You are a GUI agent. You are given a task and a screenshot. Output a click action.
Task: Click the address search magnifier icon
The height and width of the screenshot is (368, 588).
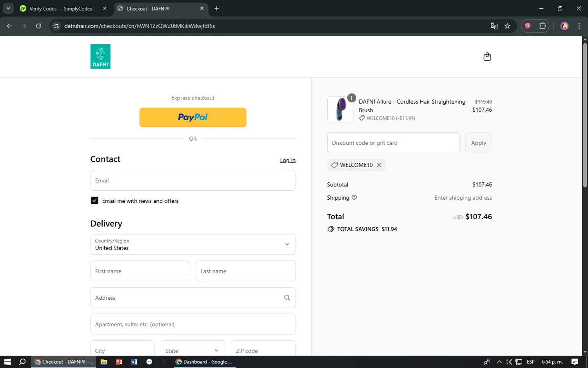tap(287, 298)
